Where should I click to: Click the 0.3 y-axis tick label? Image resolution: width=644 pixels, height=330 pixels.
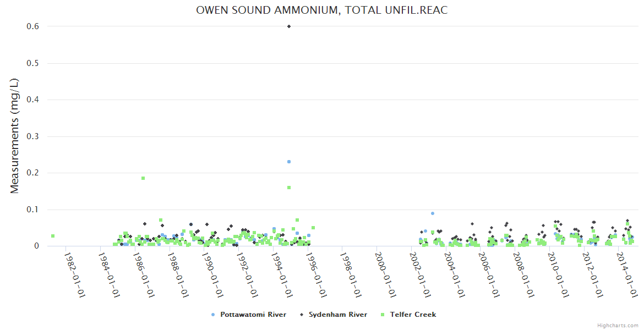coord(33,136)
